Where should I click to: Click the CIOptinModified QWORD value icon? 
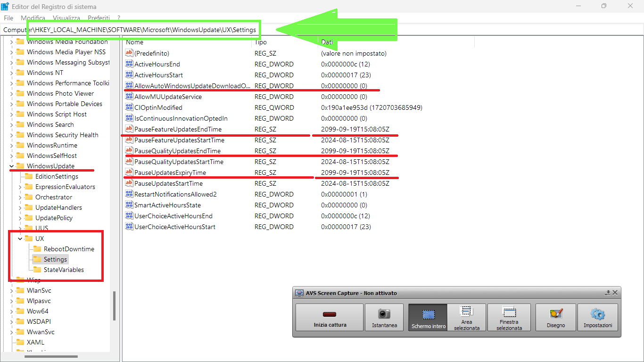(129, 107)
